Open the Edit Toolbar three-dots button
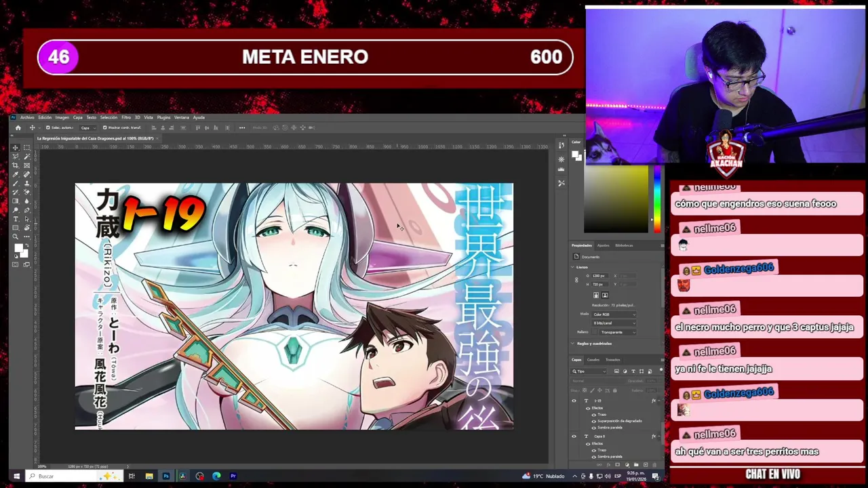Viewport: 868px width, 488px height. 26,237
